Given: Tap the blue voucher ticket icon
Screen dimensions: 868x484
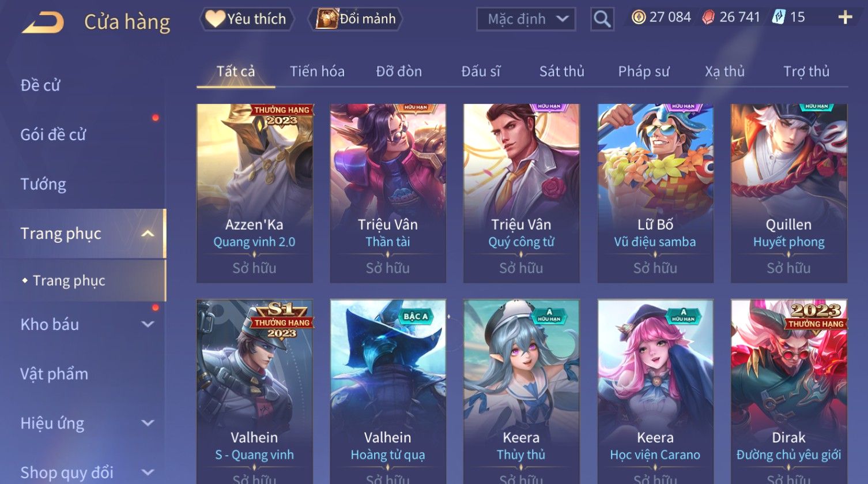Looking at the screenshot, I should point(779,17).
